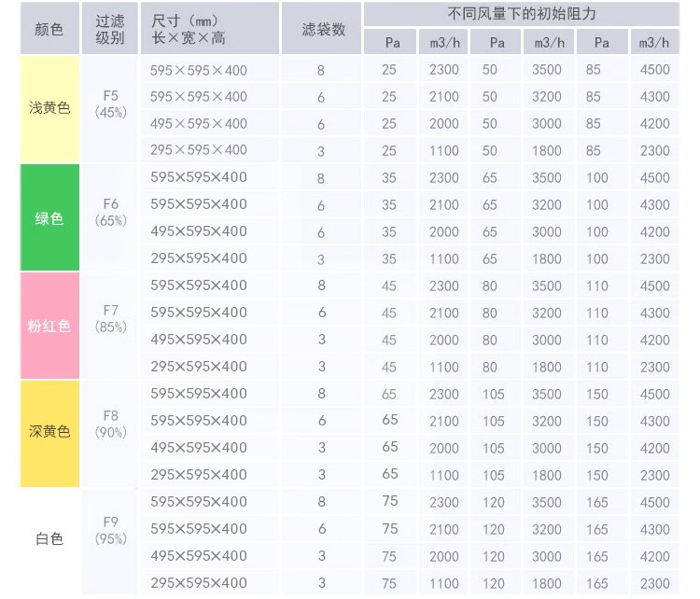Screen dimensions: 700x599
Task: Click the first Pa sub-header on the left
Action: click(x=392, y=42)
